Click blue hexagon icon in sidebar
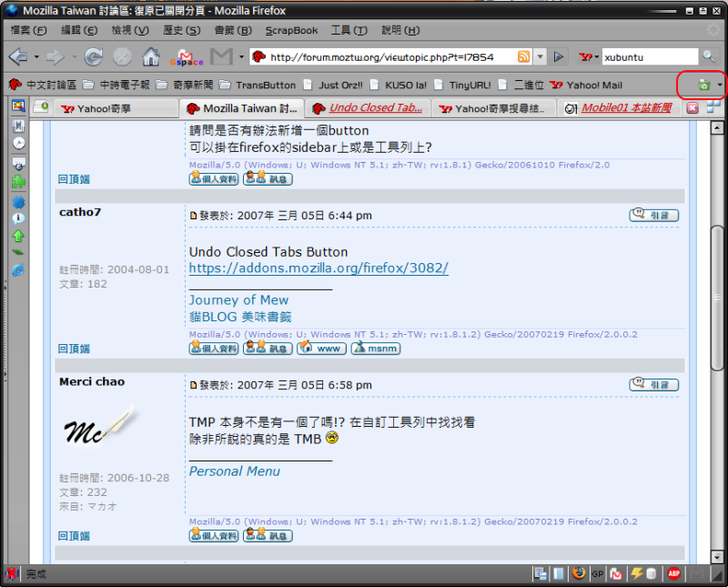Viewport: 728px width, 587px height. tap(18, 202)
